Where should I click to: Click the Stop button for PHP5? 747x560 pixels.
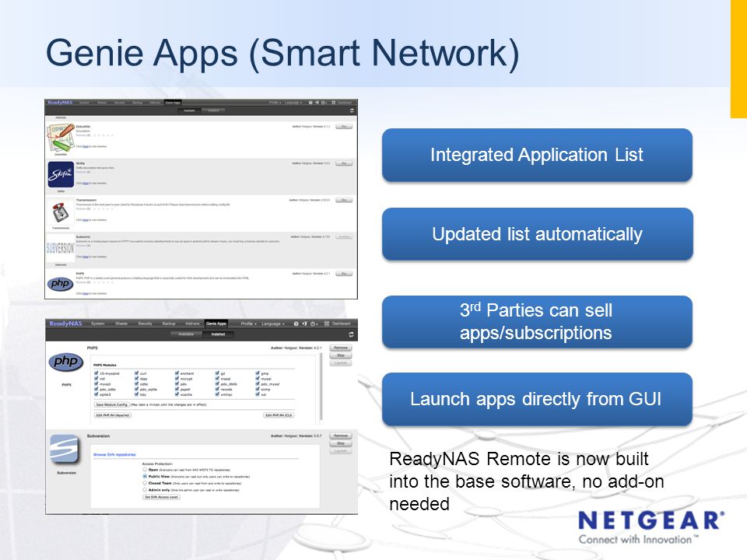click(341, 355)
